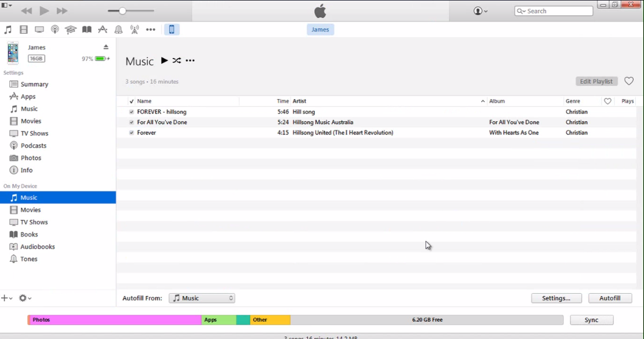
Task: Skip to previous track
Action: (x=26, y=11)
